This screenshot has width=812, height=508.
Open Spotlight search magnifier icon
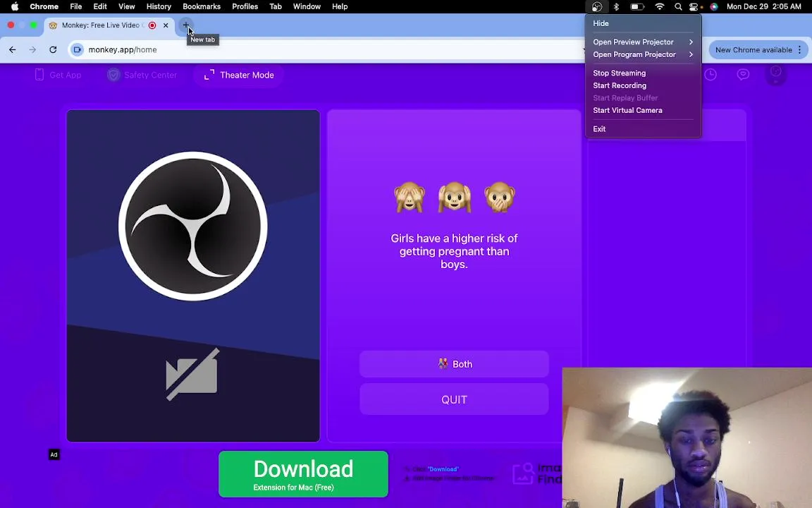[x=678, y=7]
